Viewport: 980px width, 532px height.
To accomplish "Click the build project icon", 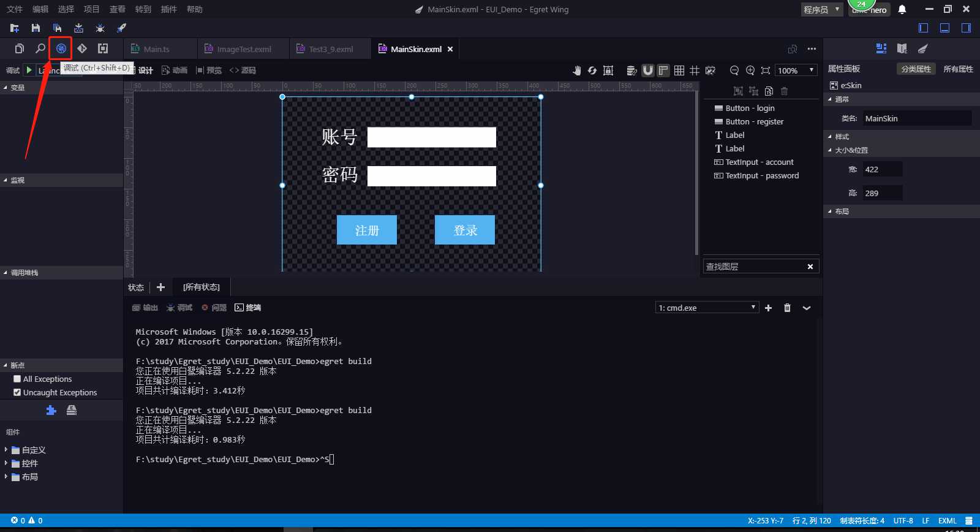I will (x=78, y=28).
